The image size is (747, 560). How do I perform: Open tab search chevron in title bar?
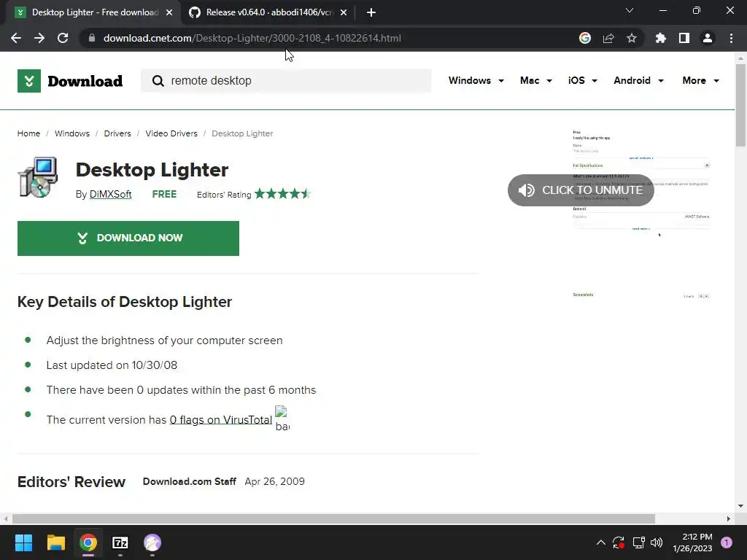click(x=630, y=10)
